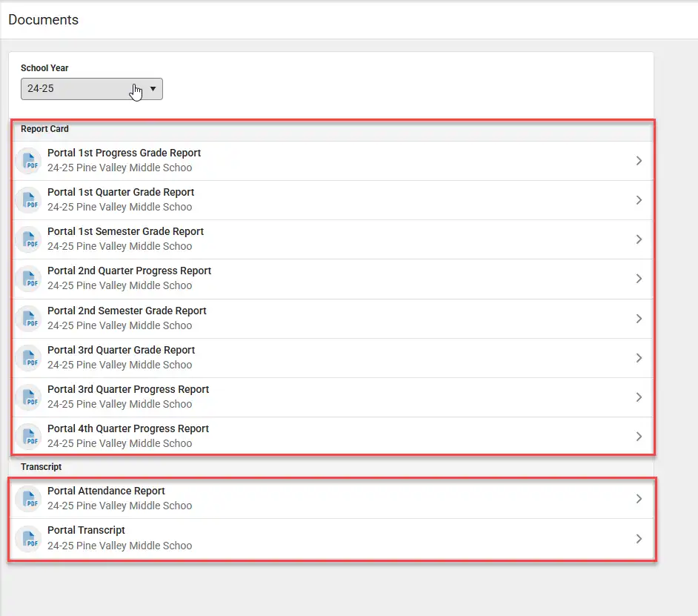Open Portal Attendance Report document

pos(332,498)
